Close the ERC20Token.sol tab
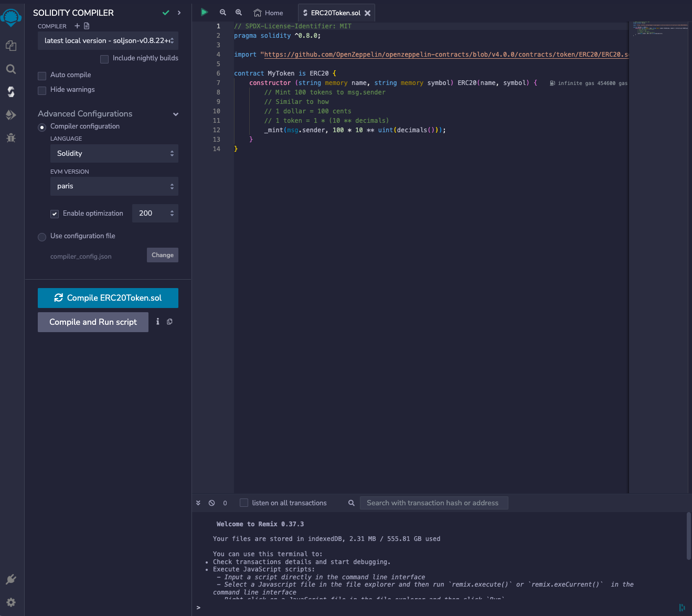This screenshot has height=616, width=692. click(x=368, y=13)
